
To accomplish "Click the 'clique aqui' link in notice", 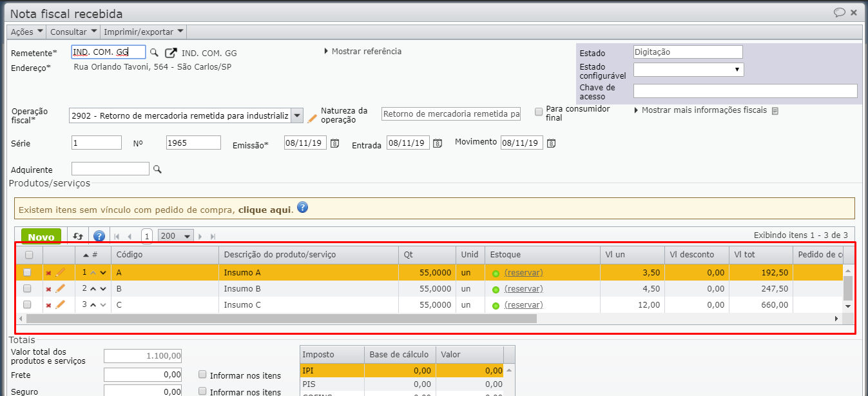I will tap(265, 210).
